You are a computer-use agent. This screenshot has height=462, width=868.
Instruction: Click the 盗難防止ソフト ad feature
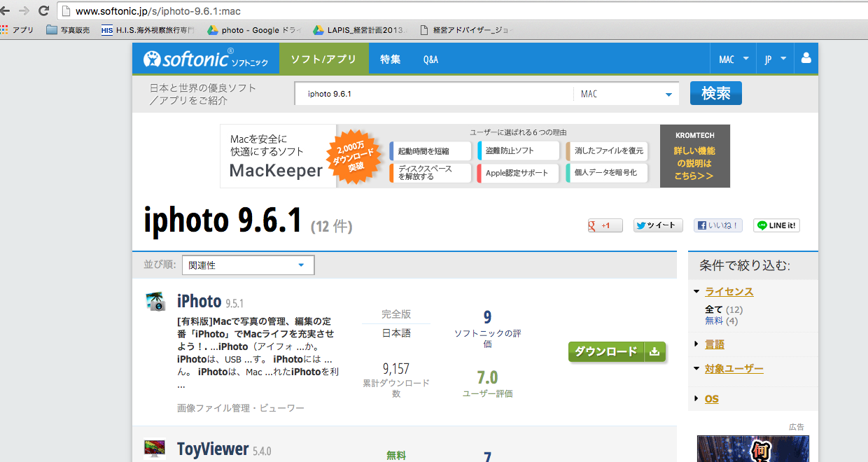click(519, 151)
